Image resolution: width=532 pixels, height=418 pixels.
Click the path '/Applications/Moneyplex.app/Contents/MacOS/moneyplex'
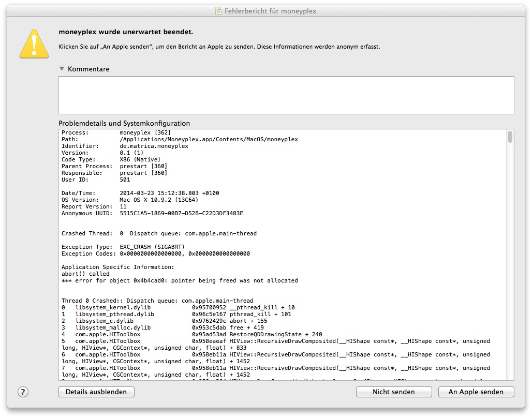click(209, 140)
